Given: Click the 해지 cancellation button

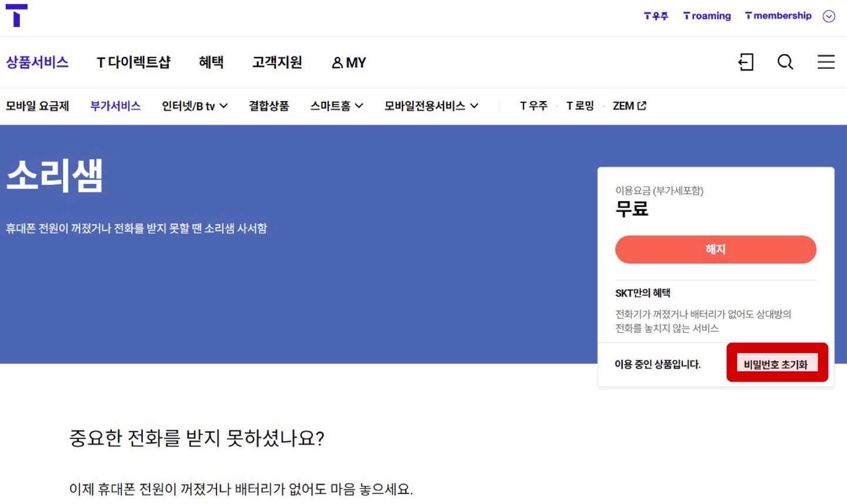Looking at the screenshot, I should (x=715, y=249).
